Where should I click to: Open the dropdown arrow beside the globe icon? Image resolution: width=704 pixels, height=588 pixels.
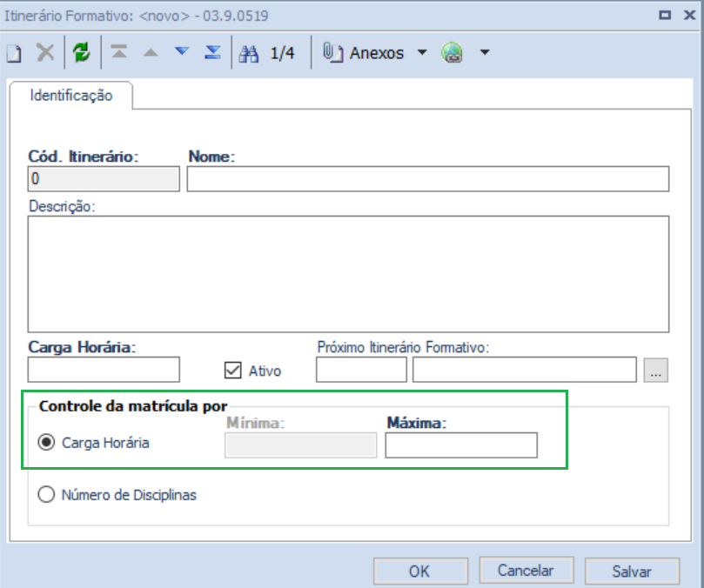[x=485, y=52]
